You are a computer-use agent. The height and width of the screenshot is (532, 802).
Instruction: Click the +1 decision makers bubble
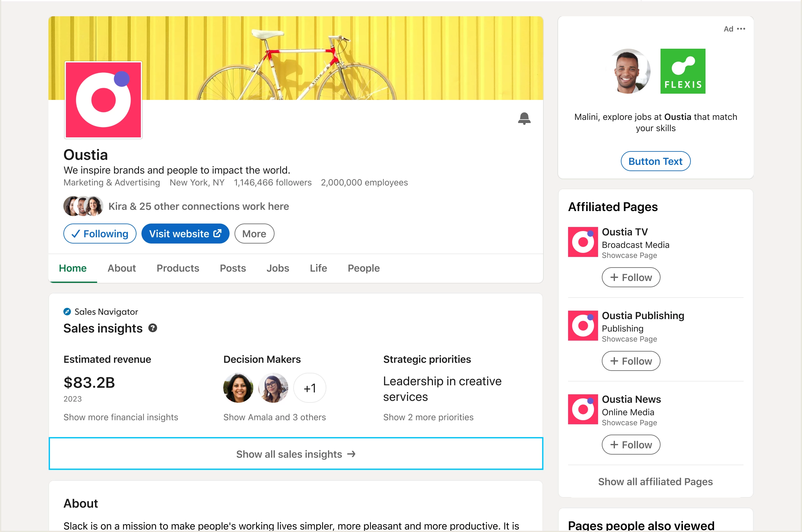point(309,388)
